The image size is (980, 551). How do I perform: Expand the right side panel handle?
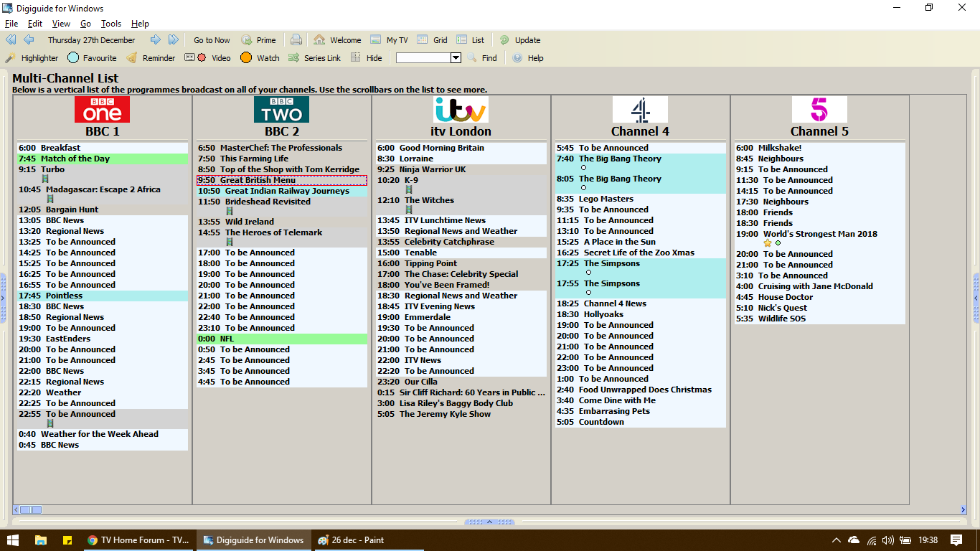976,298
